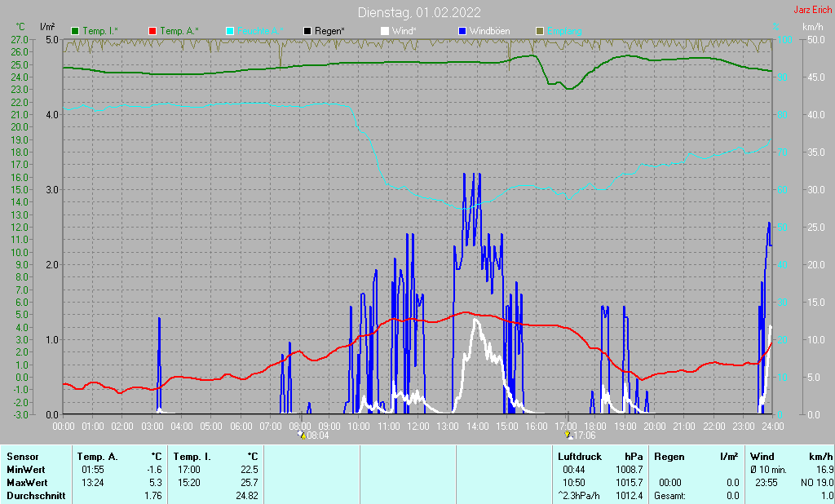Click the 12:00 mark on time axis
This screenshot has height=504, width=835.
(x=418, y=427)
